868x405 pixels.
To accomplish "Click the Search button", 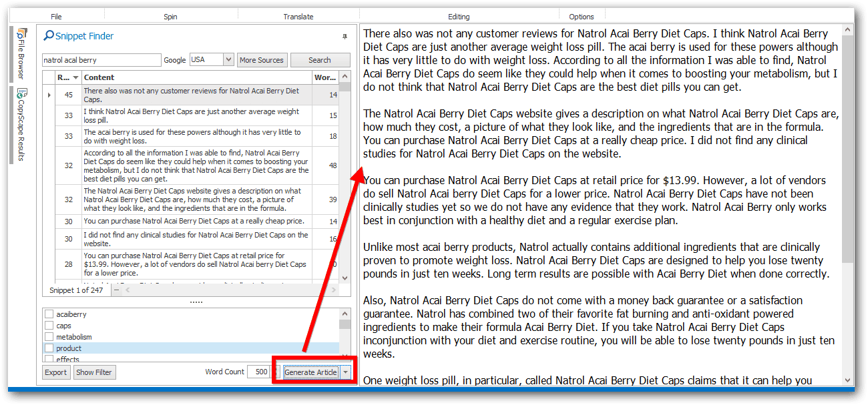I will pos(320,60).
